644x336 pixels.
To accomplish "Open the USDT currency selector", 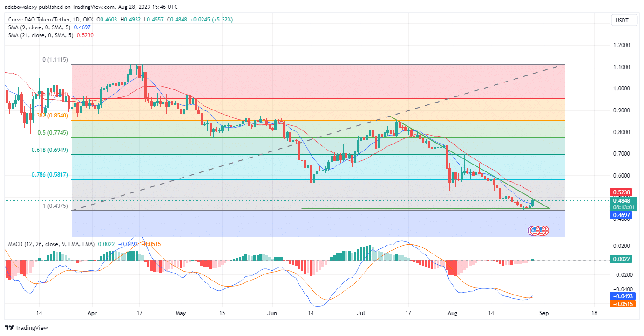I will (x=624, y=20).
